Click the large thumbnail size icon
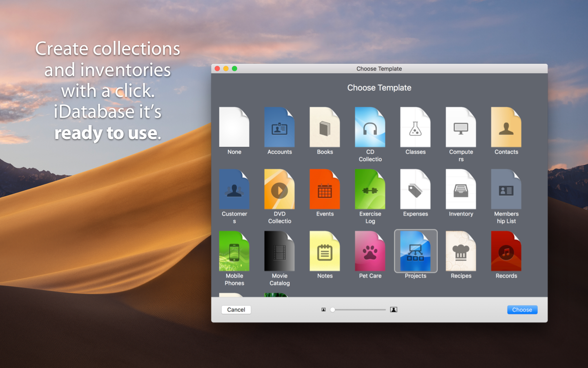 pos(394,310)
